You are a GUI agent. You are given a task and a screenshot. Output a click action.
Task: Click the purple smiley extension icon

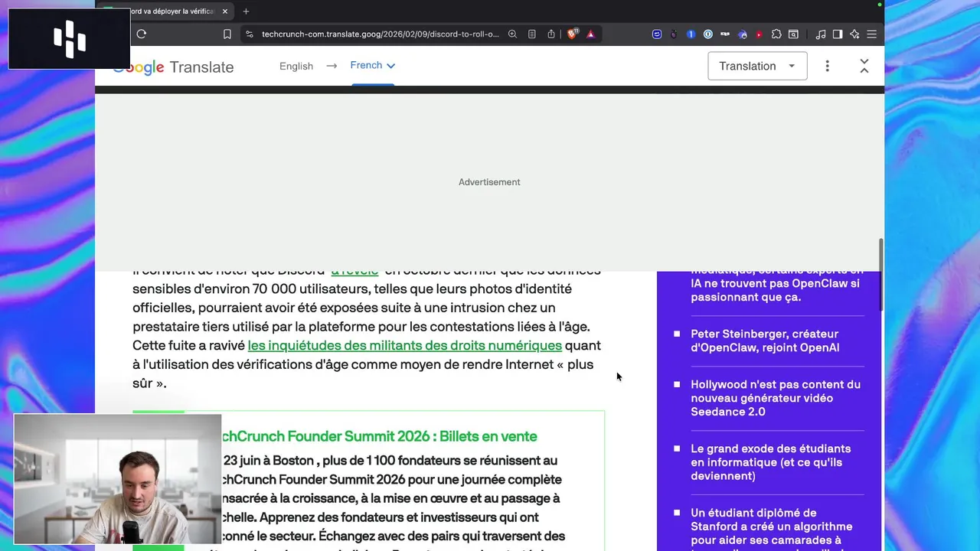(657, 34)
